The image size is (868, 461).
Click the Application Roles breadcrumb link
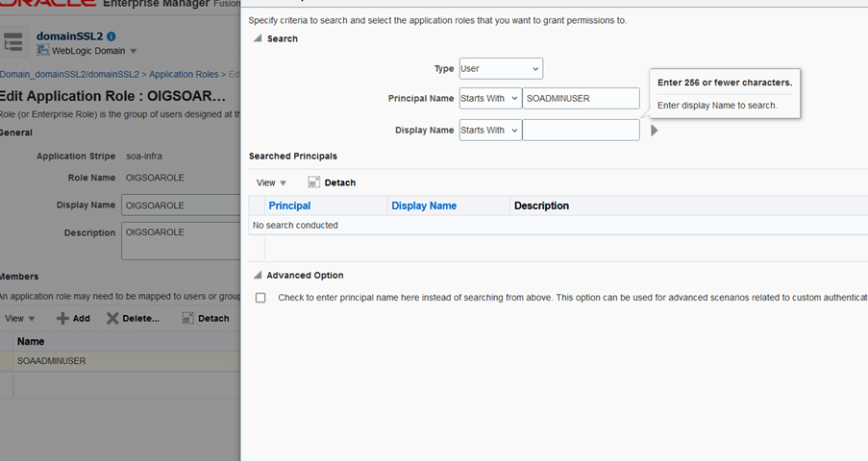[x=184, y=74]
